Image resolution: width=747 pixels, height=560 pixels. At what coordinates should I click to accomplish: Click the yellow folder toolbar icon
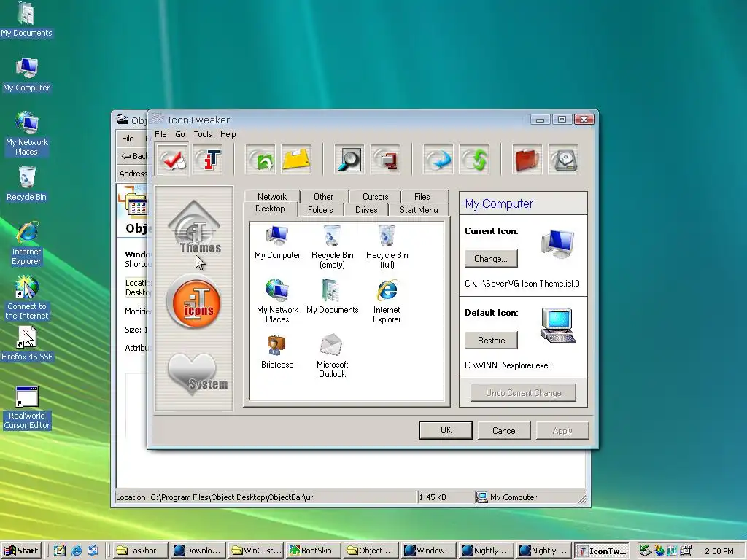coord(296,160)
